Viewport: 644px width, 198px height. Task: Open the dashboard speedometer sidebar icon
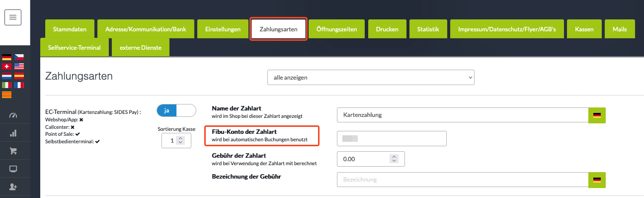(13, 115)
